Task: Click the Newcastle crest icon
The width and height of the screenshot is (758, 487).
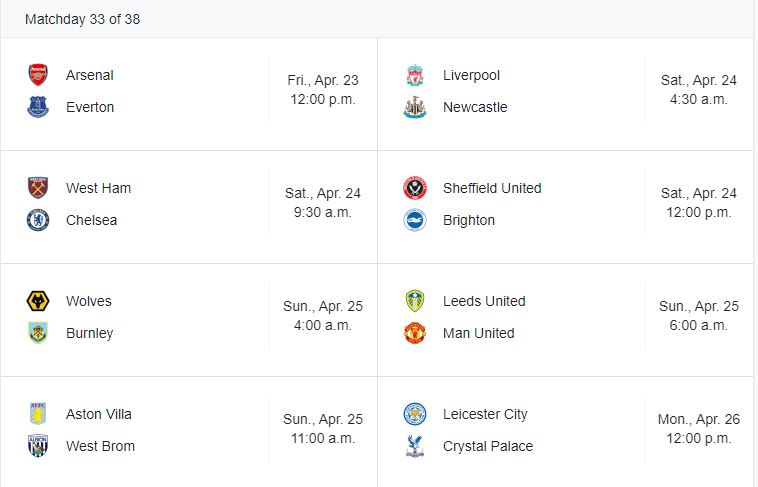Action: coord(415,107)
